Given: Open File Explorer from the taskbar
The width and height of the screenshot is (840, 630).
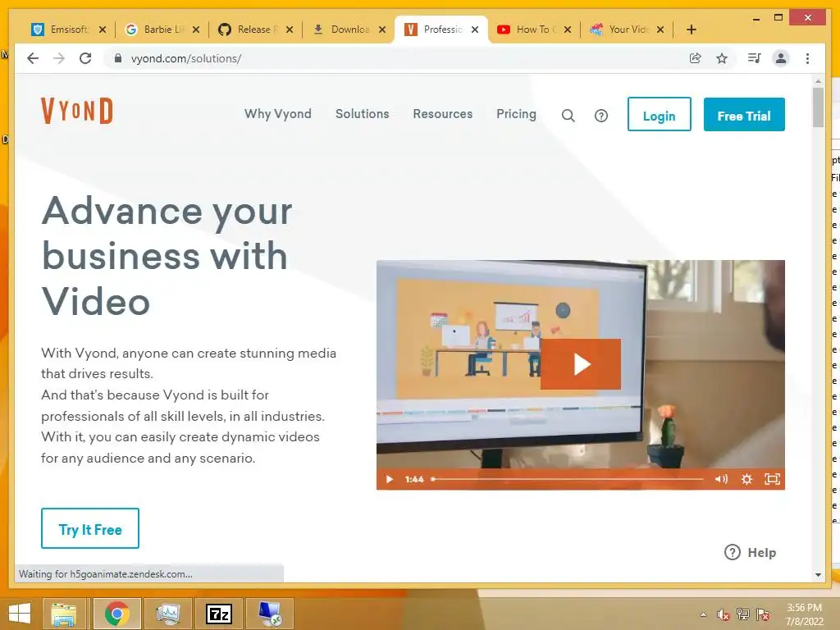Looking at the screenshot, I should click(64, 614).
